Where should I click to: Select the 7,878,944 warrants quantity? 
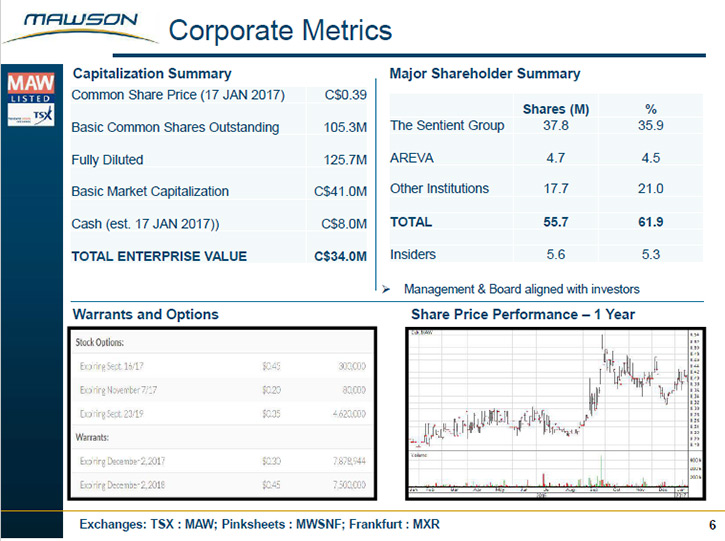pos(349,461)
